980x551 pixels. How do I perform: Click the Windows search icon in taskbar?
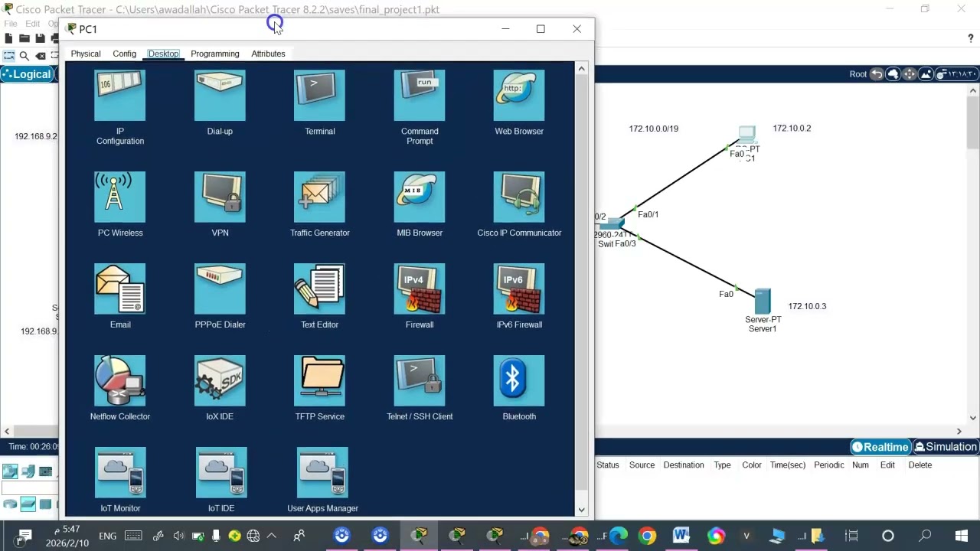[x=925, y=536]
